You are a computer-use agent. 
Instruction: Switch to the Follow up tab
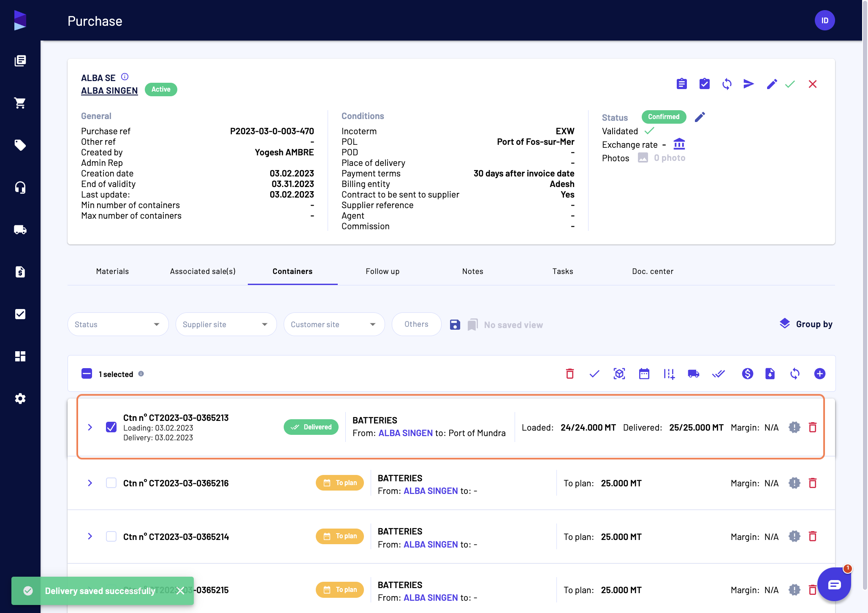[382, 271]
